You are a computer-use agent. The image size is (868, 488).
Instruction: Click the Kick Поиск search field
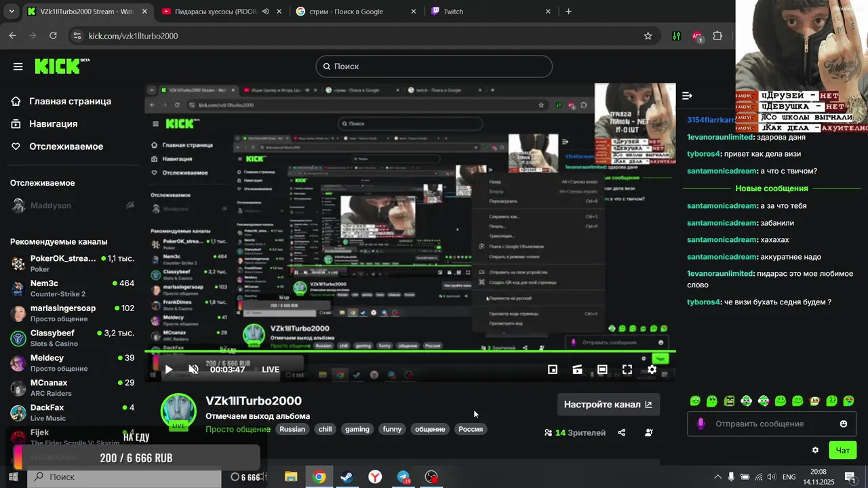(434, 66)
